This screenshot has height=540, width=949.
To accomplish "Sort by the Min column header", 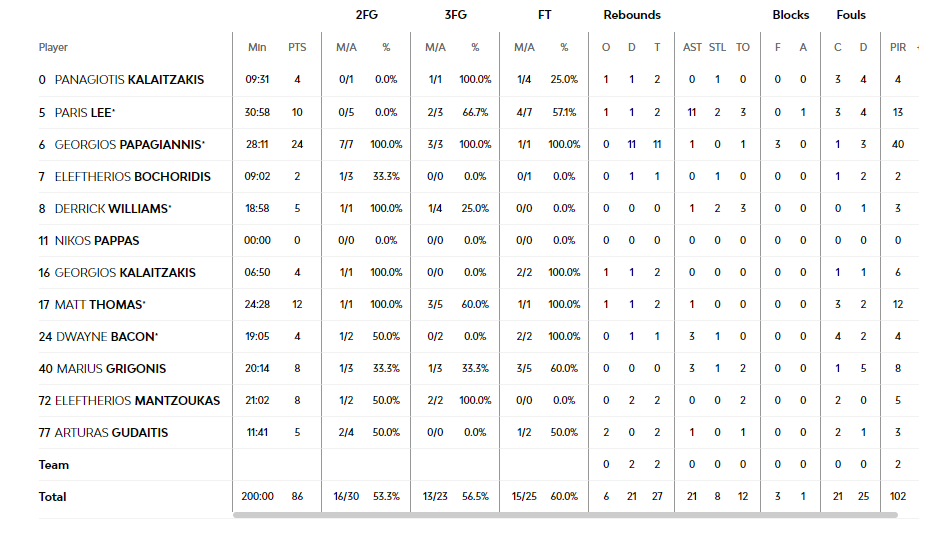I will [x=257, y=47].
